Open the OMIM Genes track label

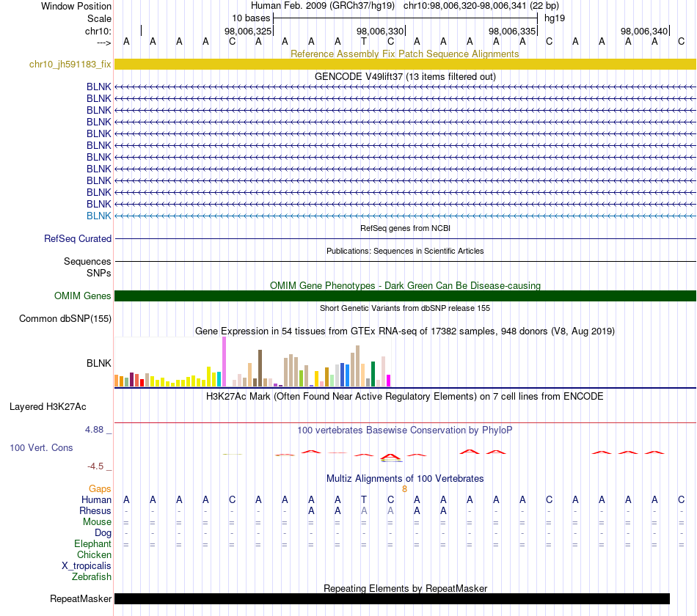click(82, 296)
